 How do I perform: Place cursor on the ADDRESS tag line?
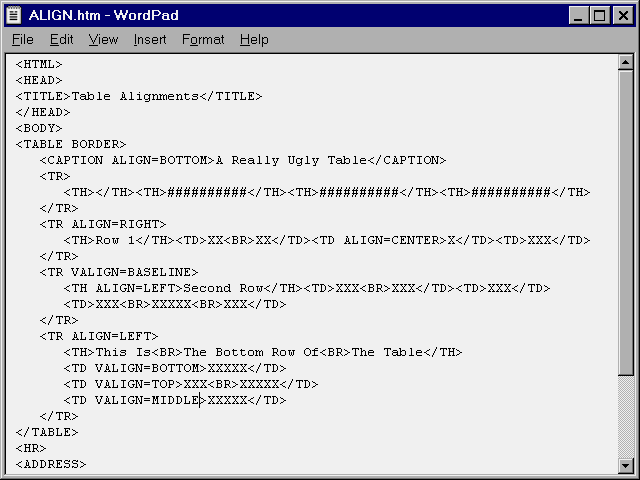tap(50, 464)
